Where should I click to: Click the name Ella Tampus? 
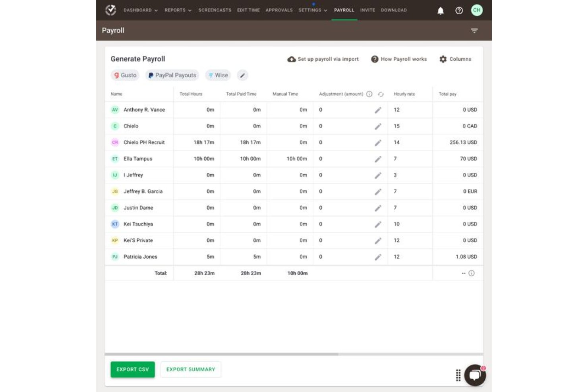pos(138,159)
